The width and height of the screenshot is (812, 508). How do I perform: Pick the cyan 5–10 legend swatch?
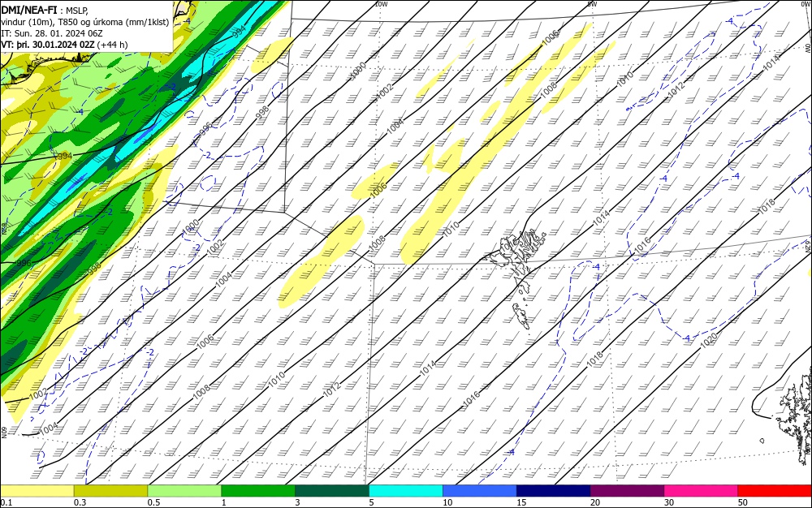point(405,491)
